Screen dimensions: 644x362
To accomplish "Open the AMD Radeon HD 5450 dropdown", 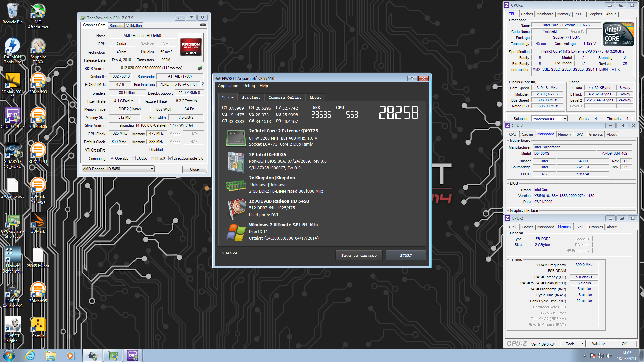I will pos(118,169).
